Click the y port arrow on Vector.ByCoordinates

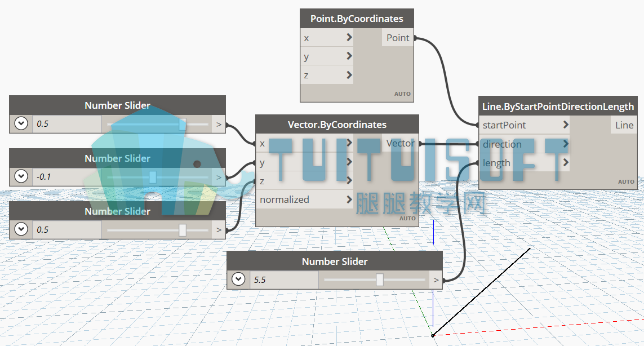tap(349, 162)
